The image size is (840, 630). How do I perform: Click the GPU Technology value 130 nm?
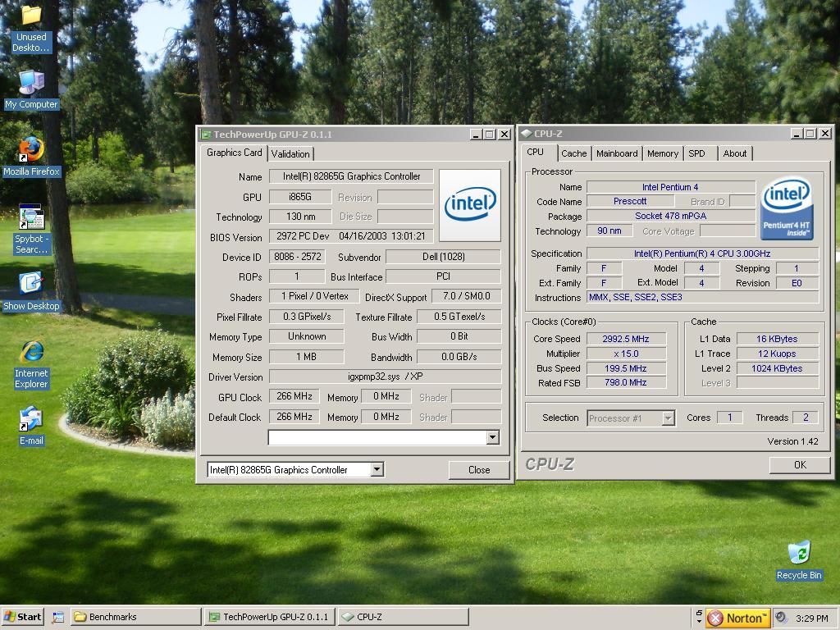tap(300, 217)
